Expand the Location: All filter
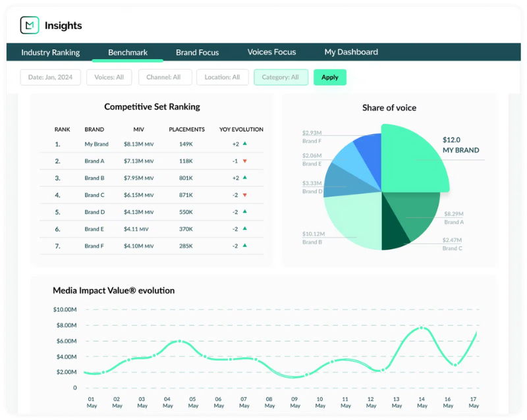Image resolution: width=527 pixels, height=420 pixels. (x=223, y=77)
